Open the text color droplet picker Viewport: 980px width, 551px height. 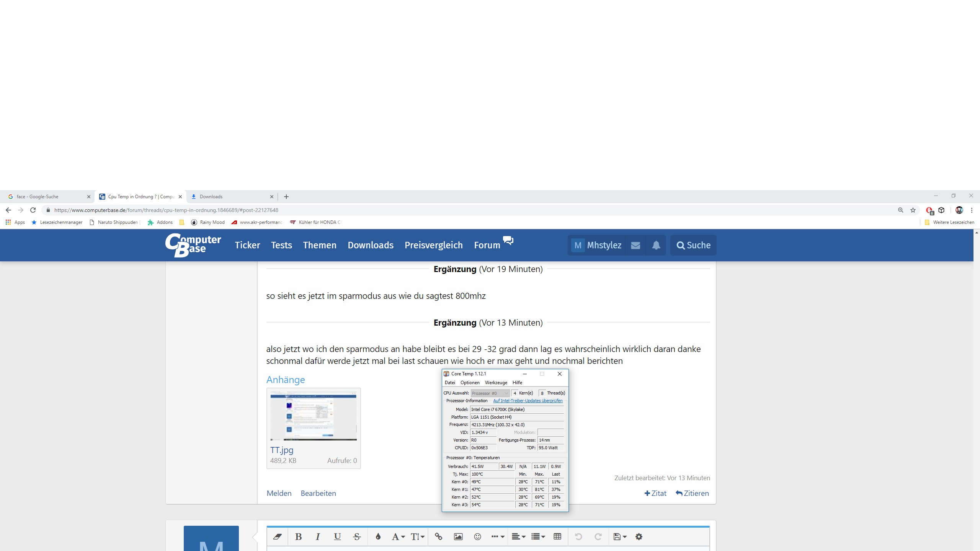click(x=378, y=537)
